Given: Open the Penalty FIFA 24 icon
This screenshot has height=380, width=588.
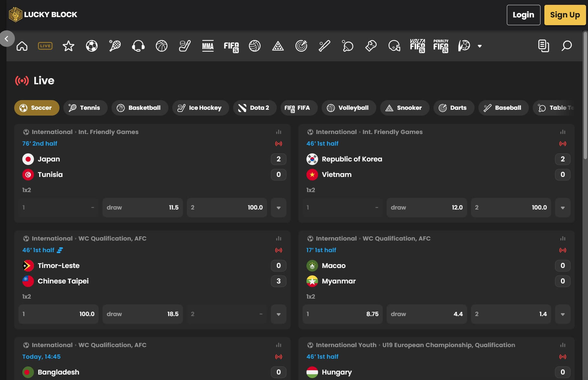Looking at the screenshot, I should point(441,46).
